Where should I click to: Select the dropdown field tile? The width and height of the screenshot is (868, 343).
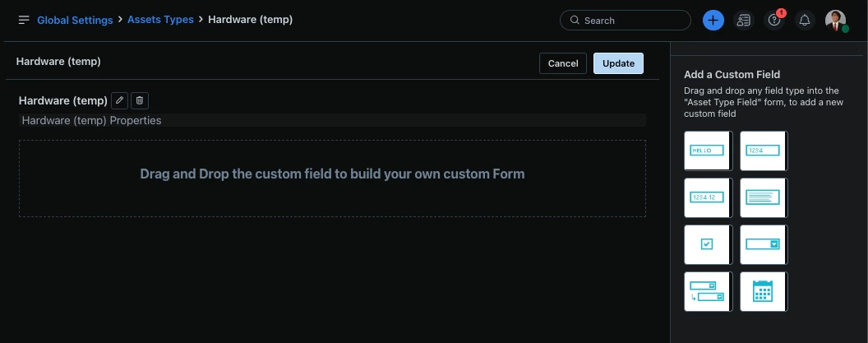click(x=764, y=244)
